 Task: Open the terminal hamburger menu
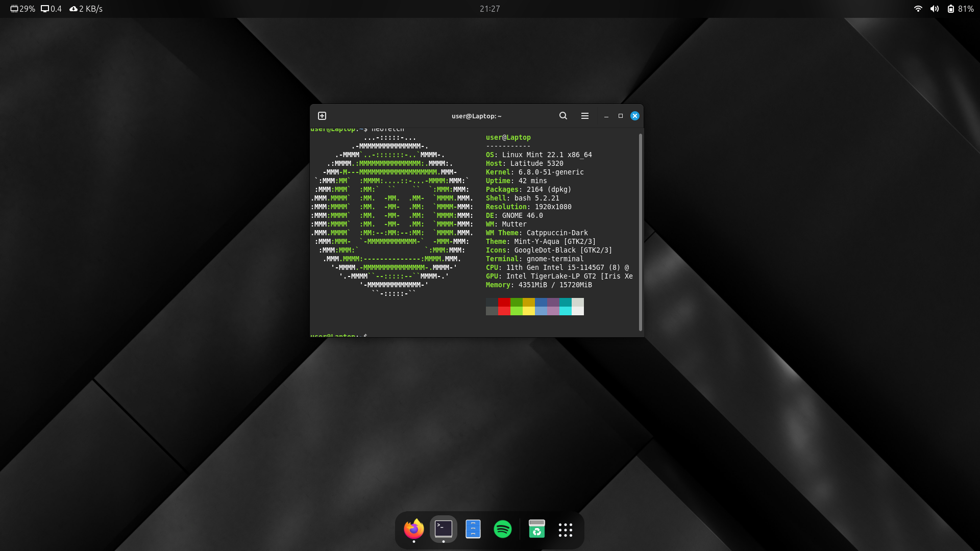(x=585, y=116)
